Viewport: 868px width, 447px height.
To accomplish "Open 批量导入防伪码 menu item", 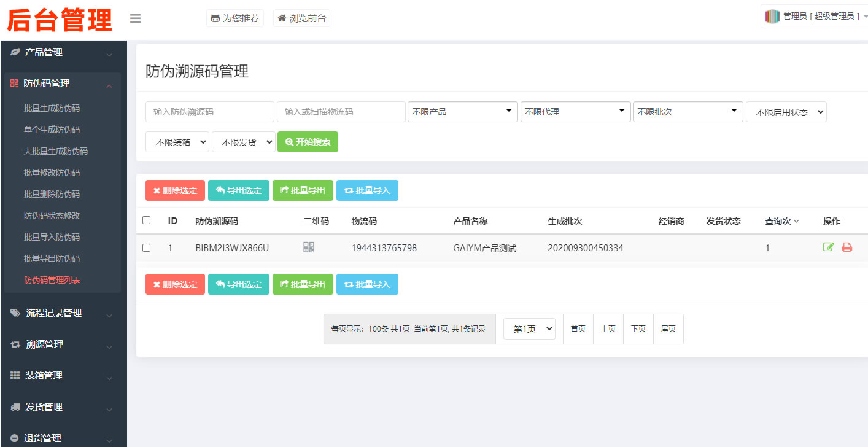I will point(52,237).
